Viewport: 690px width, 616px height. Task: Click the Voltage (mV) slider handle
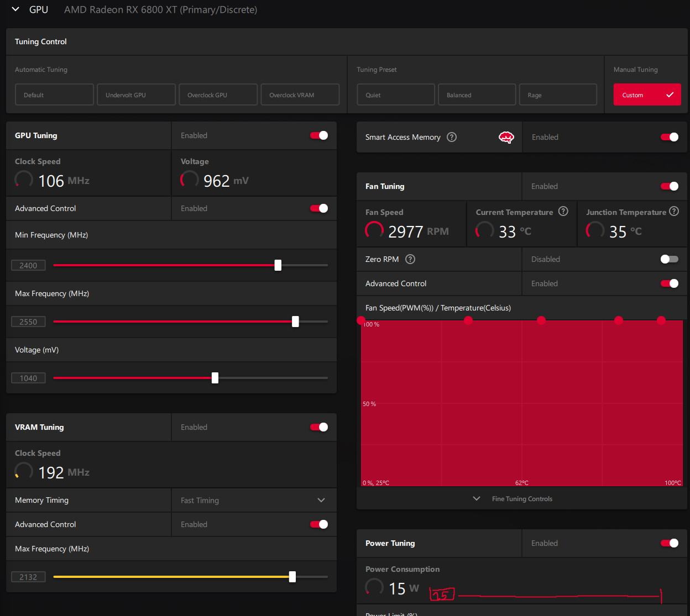click(215, 378)
